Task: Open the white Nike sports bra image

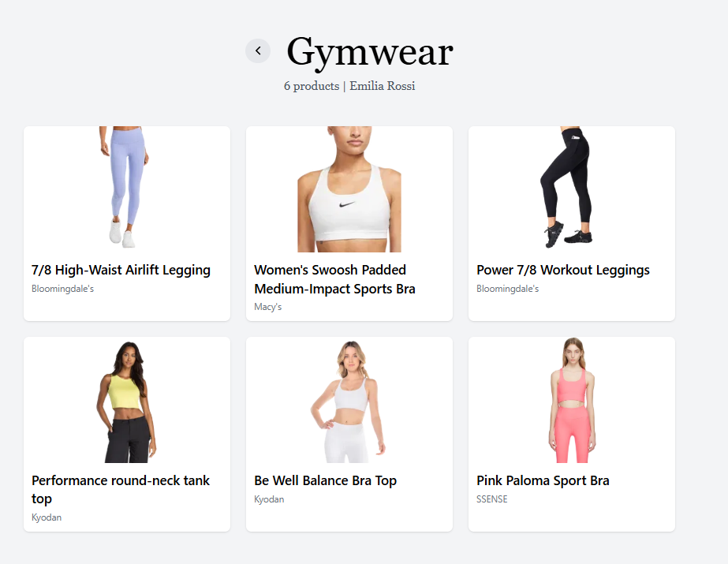Action: coord(349,189)
